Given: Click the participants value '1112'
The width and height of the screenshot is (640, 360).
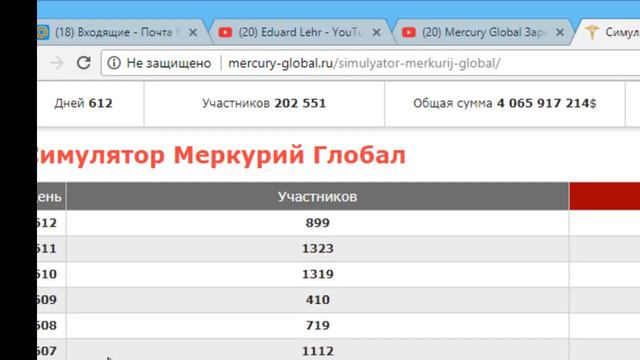Looking at the screenshot, I should 318,351.
